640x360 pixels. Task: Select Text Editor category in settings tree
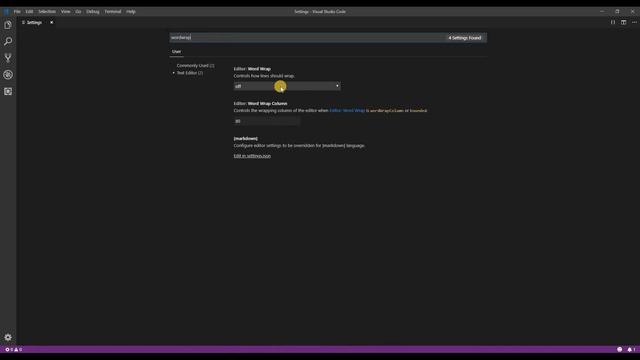(x=190, y=73)
